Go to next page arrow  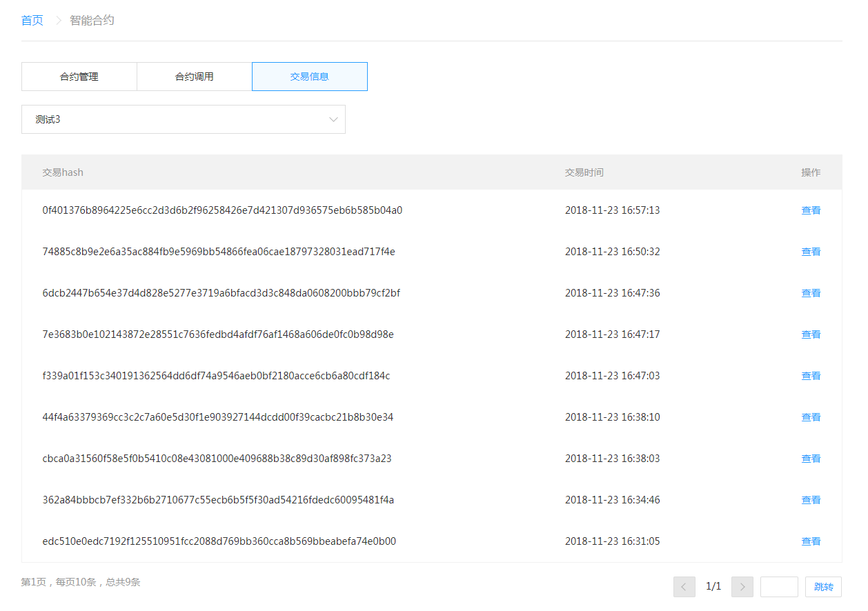pos(742,587)
